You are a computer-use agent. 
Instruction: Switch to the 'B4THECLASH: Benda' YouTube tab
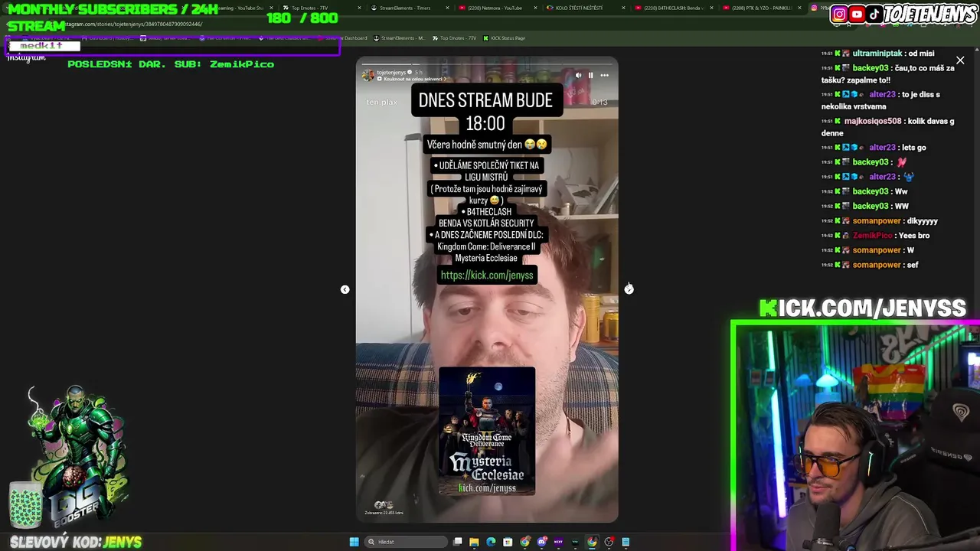click(672, 8)
